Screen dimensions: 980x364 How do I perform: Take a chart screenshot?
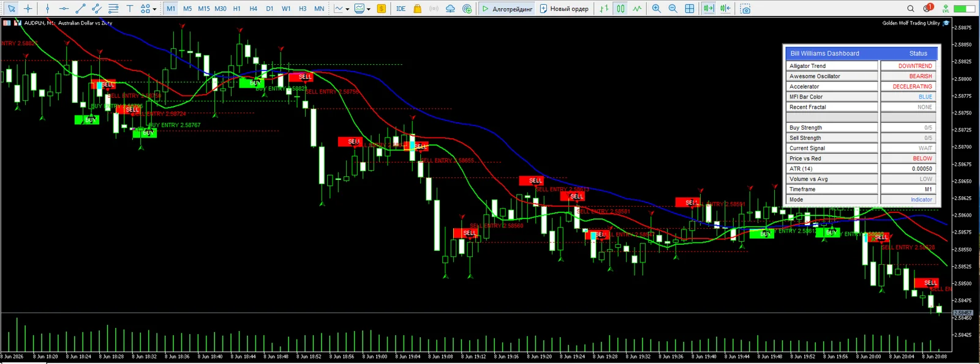[745, 9]
